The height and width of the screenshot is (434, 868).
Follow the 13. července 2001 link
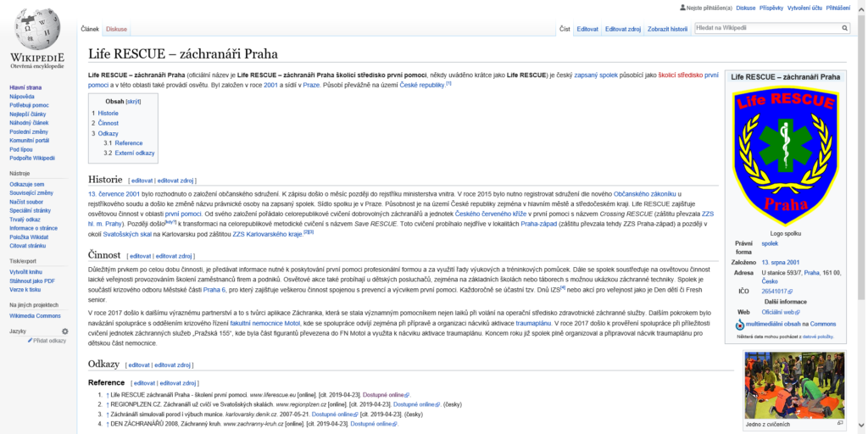114,194
